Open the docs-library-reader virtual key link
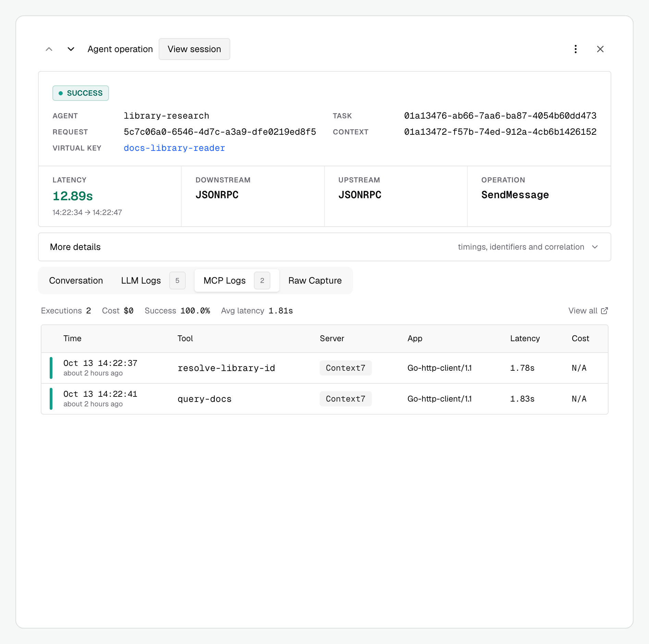Viewport: 649px width, 644px height. 174,148
